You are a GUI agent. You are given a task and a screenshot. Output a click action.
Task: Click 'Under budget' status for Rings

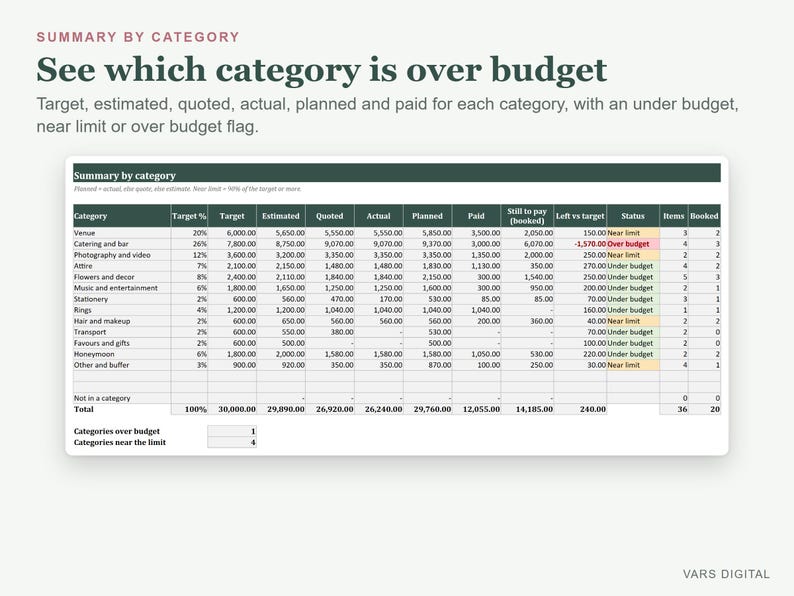pos(633,310)
